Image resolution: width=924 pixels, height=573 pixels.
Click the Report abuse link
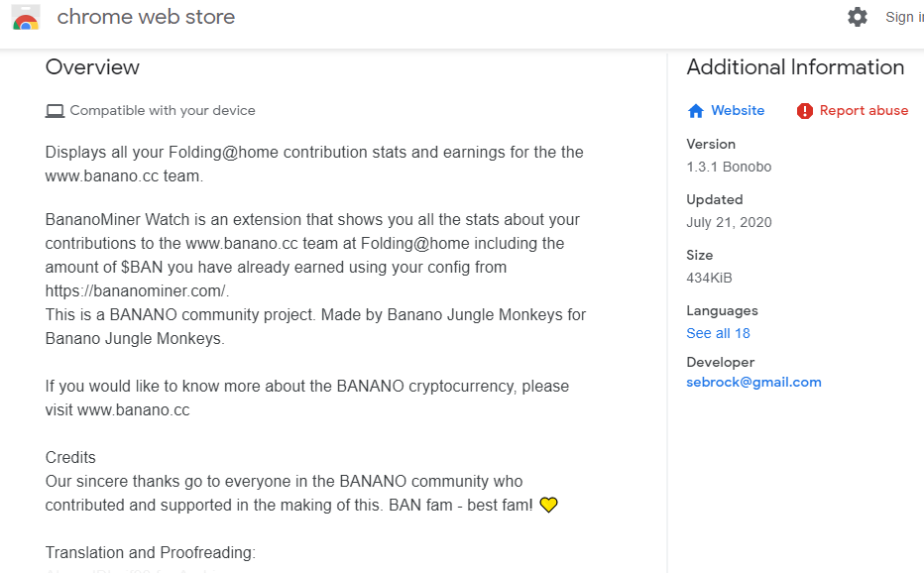pos(864,111)
